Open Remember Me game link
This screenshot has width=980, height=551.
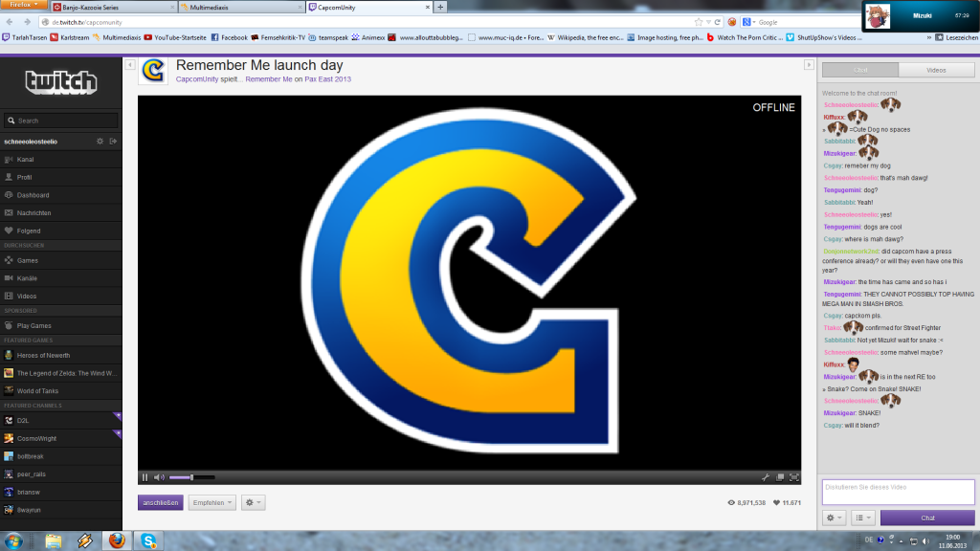[269, 79]
